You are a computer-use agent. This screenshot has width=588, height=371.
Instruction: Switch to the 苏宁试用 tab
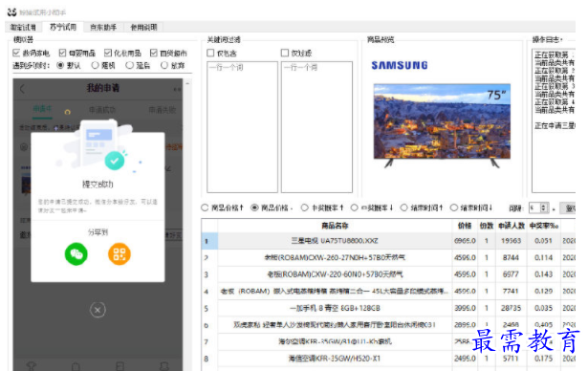63,27
